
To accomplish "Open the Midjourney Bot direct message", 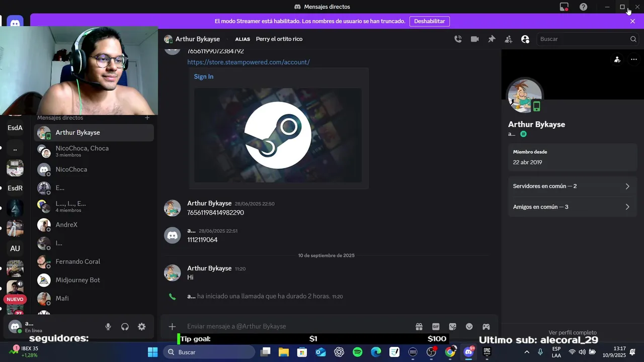I will pyautogui.click(x=94, y=280).
